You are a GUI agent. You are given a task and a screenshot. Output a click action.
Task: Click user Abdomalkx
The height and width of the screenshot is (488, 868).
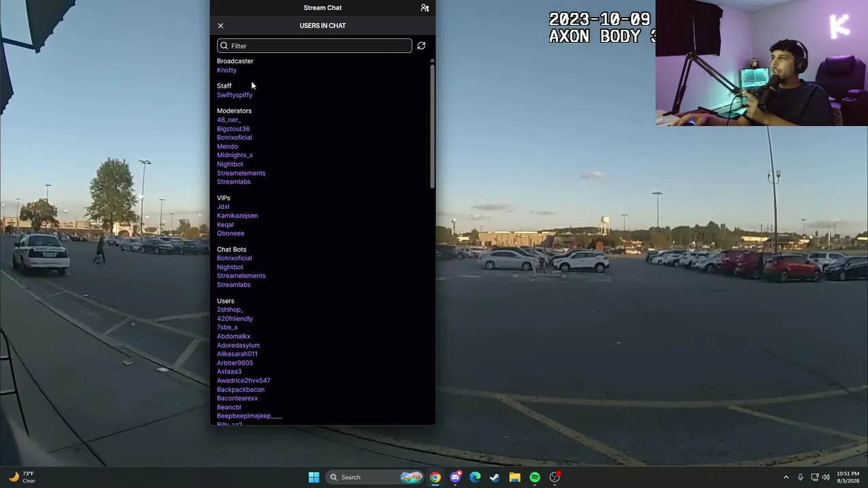tap(233, 336)
